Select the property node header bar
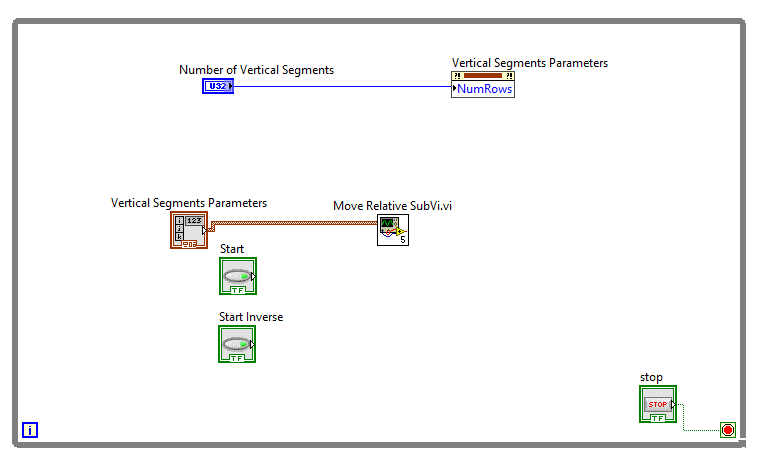Image resolution: width=769 pixels, height=472 pixels. point(483,76)
